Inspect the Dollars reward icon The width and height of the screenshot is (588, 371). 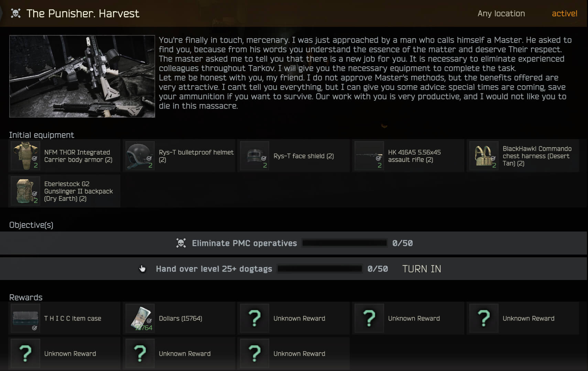coord(140,318)
